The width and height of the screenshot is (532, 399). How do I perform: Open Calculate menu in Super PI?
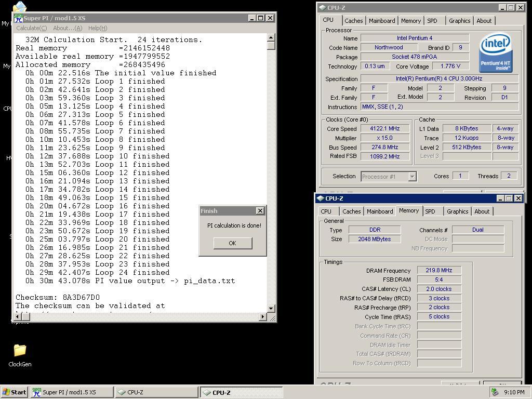[x=32, y=28]
